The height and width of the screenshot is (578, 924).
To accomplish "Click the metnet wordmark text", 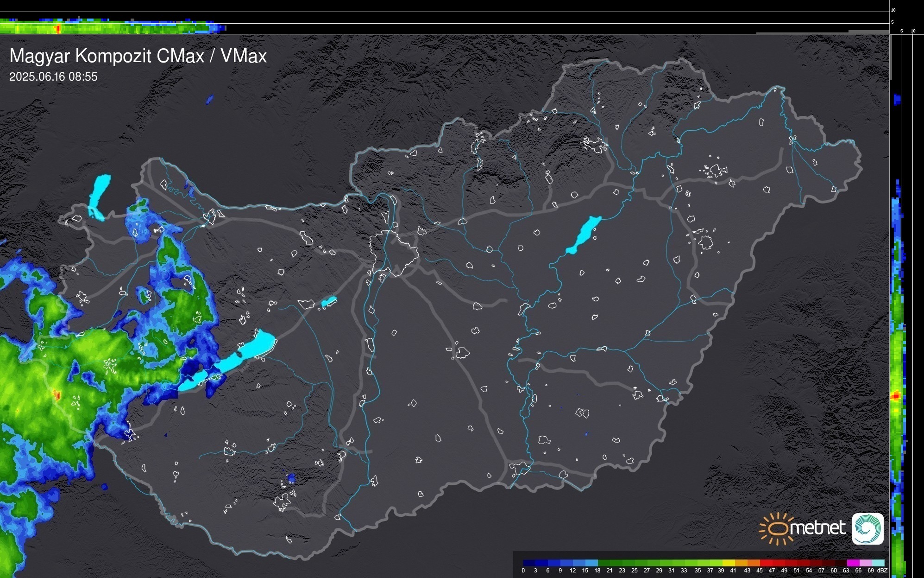I will (x=817, y=528).
